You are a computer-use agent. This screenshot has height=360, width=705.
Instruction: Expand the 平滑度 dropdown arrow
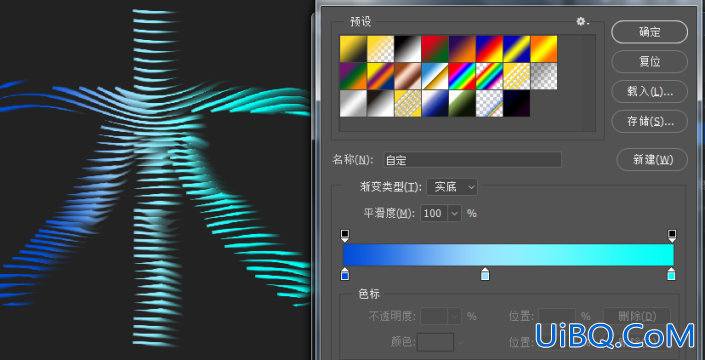point(455,213)
